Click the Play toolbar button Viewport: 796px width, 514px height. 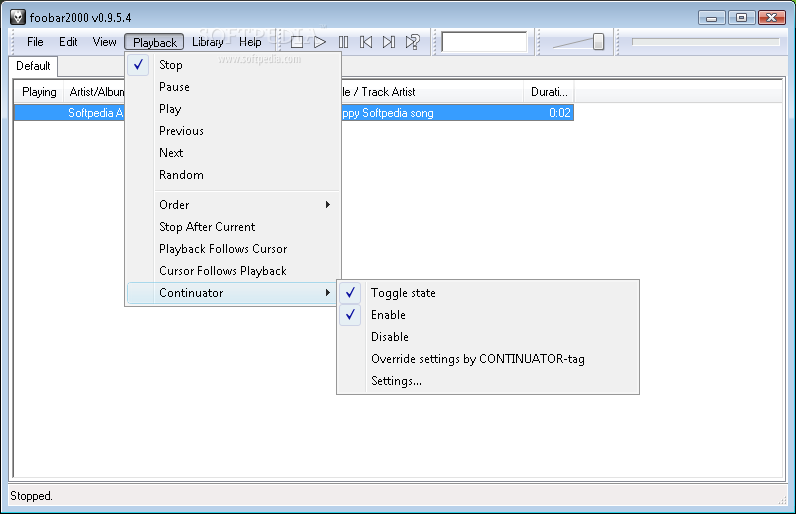pyautogui.click(x=320, y=42)
